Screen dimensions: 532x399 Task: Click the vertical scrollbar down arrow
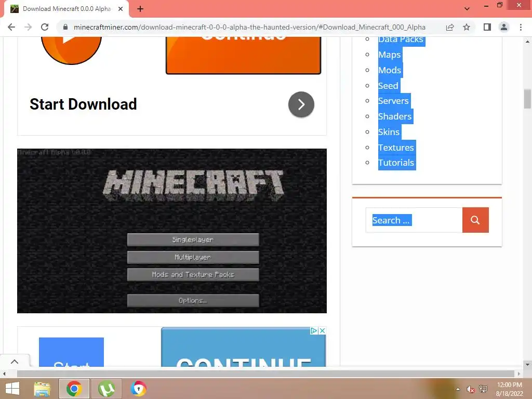(x=527, y=365)
